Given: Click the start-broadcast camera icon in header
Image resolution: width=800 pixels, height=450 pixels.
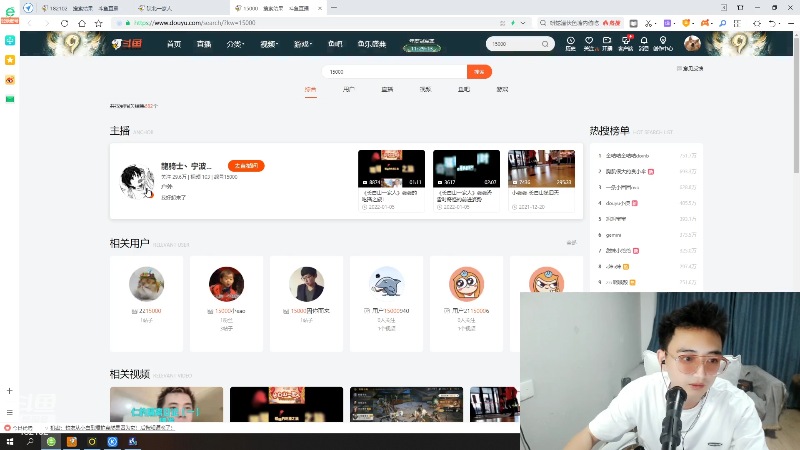Looking at the screenshot, I should tap(607, 43).
